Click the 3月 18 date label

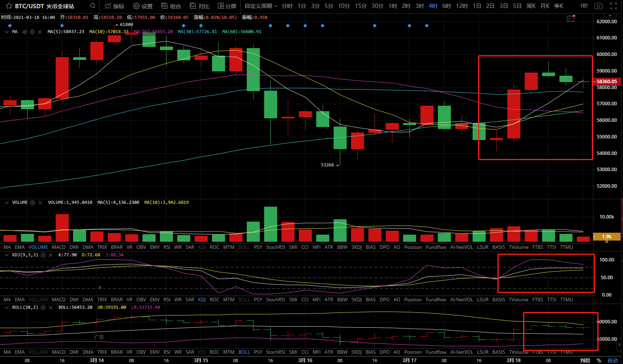514,360
